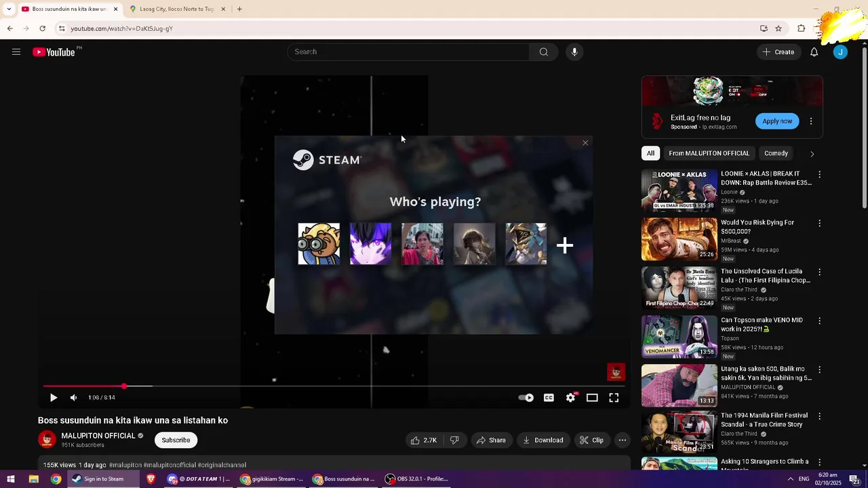
Task: Subscribe to MALUPITON OFFICIAL
Action: click(x=176, y=440)
